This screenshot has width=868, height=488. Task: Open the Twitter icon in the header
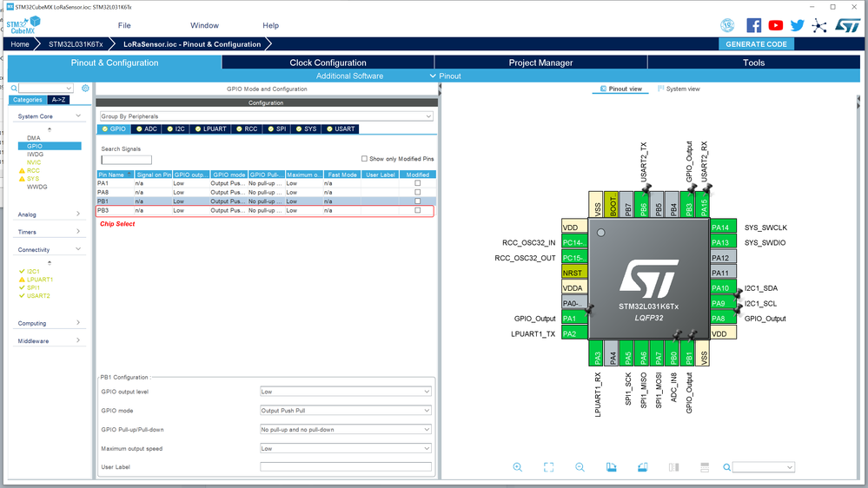[797, 25]
